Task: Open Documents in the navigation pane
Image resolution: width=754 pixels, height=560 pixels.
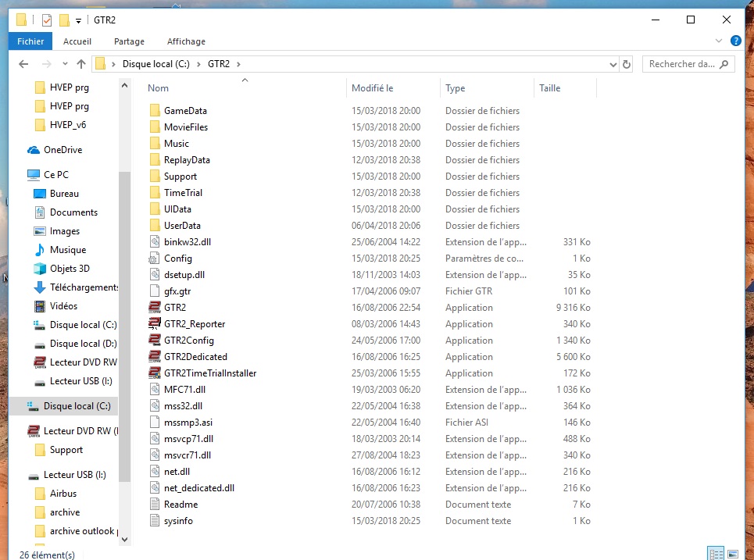Action: tap(66, 212)
